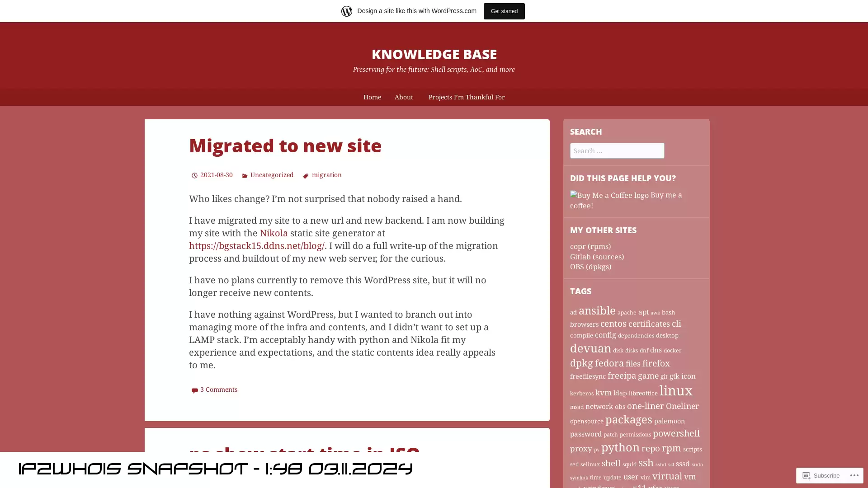Open bgstack15.ddns.net/blog link

coord(256,245)
